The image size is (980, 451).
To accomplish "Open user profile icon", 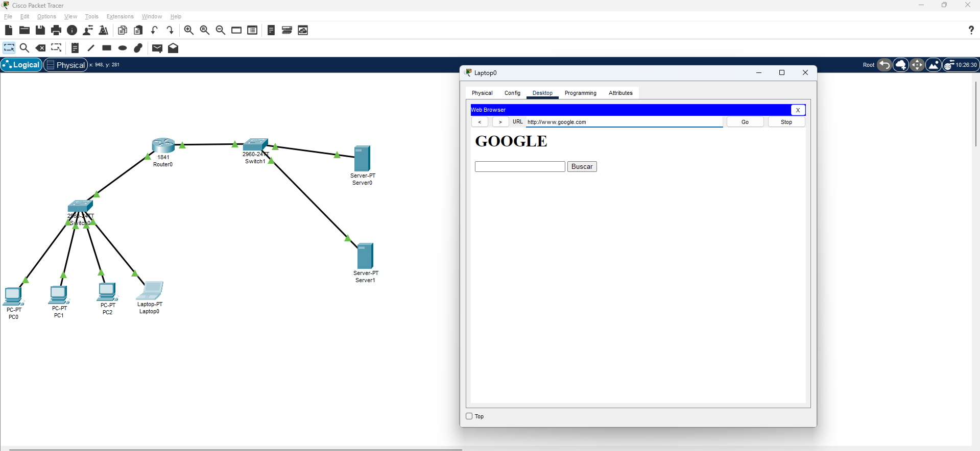I will 88,30.
